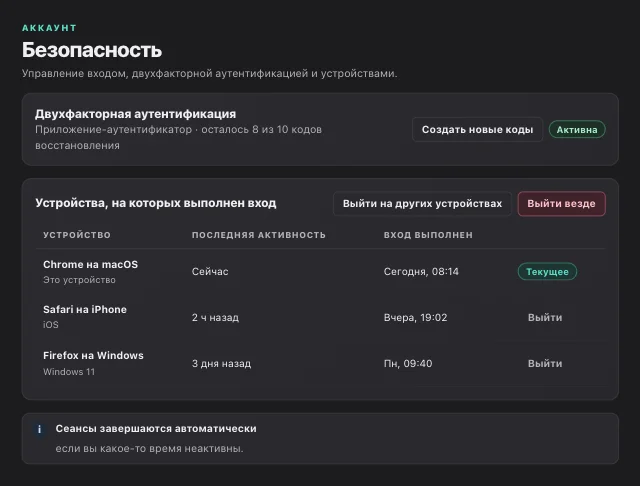The image size is (640, 486).
Task: Select the Chrome на macOS device name
Action: (x=90, y=264)
